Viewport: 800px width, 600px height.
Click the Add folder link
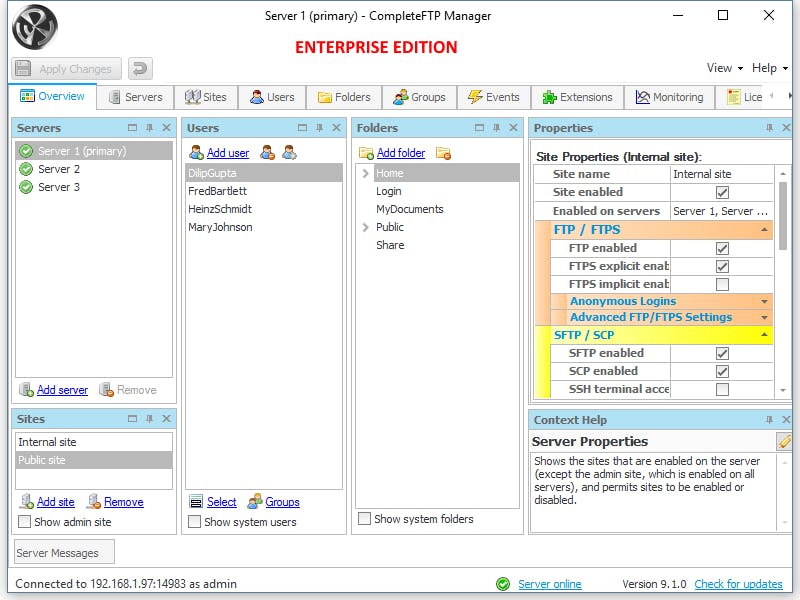coord(401,153)
